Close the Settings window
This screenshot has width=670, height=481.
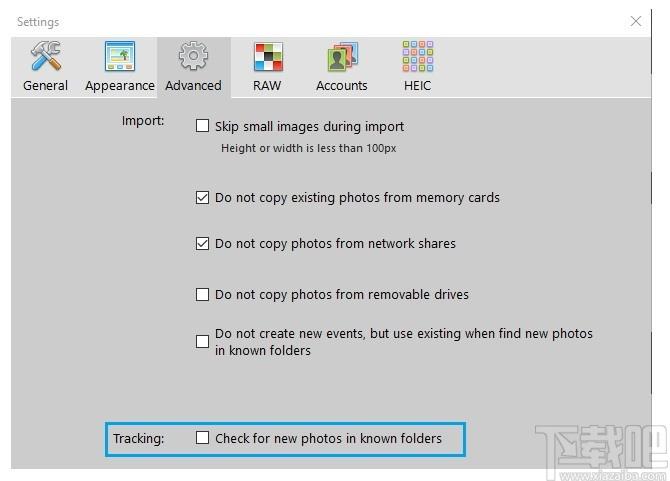tap(636, 21)
